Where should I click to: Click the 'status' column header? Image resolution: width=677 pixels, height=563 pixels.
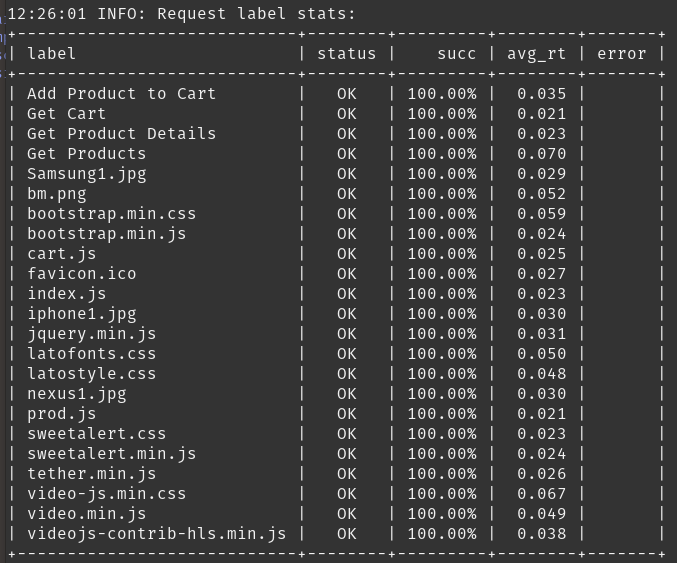pos(347,54)
